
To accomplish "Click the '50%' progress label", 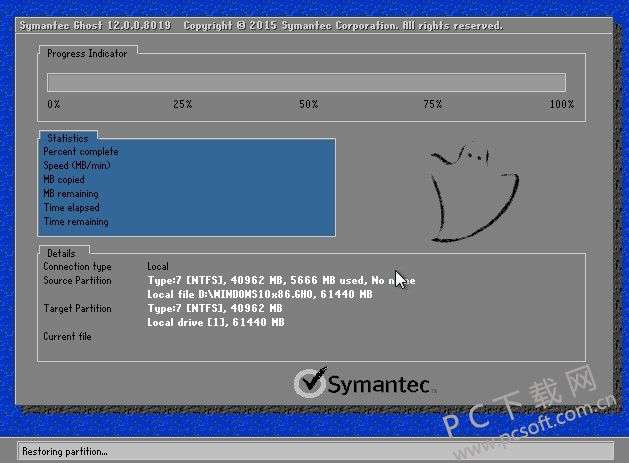I will tap(308, 104).
